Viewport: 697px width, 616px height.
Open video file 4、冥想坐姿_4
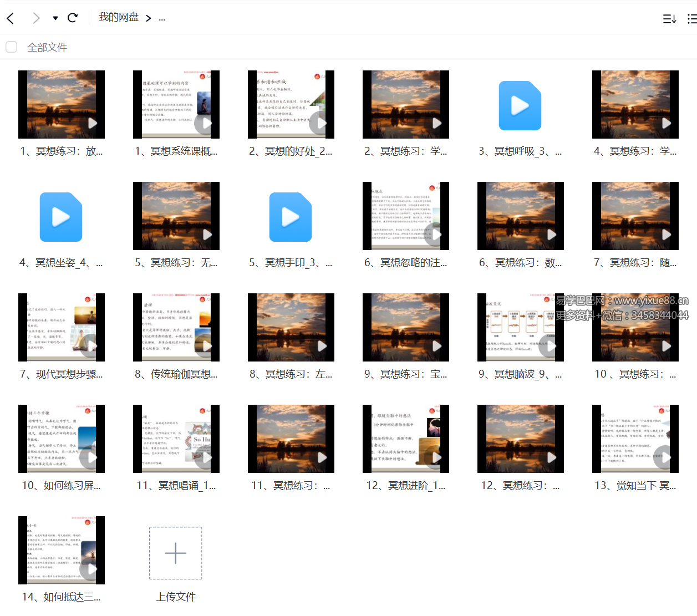(x=61, y=217)
